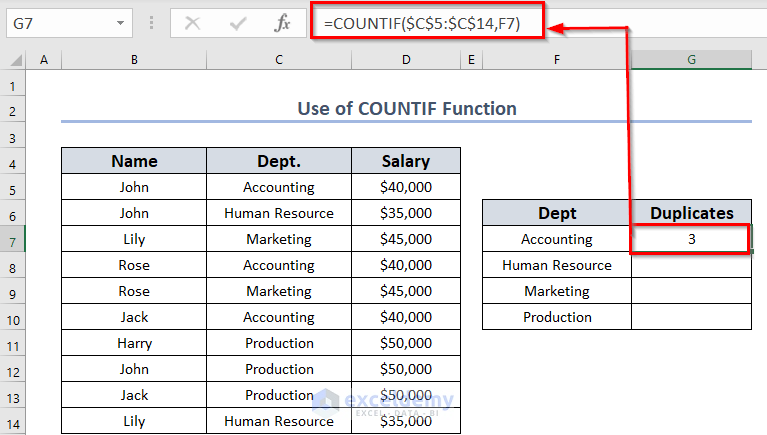Image resolution: width=767 pixels, height=435 pixels.
Task: Select column G header
Action: 691,61
